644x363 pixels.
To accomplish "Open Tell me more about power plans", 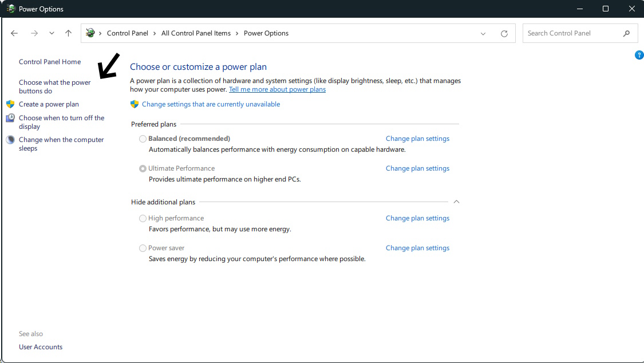I will (x=277, y=89).
